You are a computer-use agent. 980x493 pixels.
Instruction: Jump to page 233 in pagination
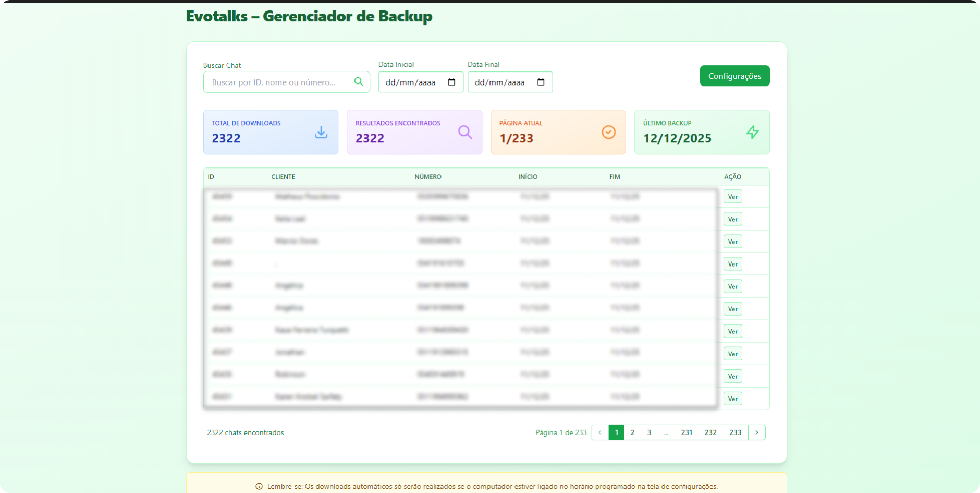pyautogui.click(x=735, y=432)
